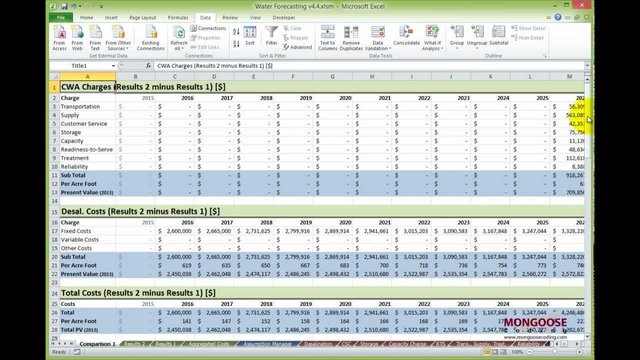Select the Readiness-to-Serve cell
Image resolution: width=640 pixels, height=360 pixels.
[87, 149]
